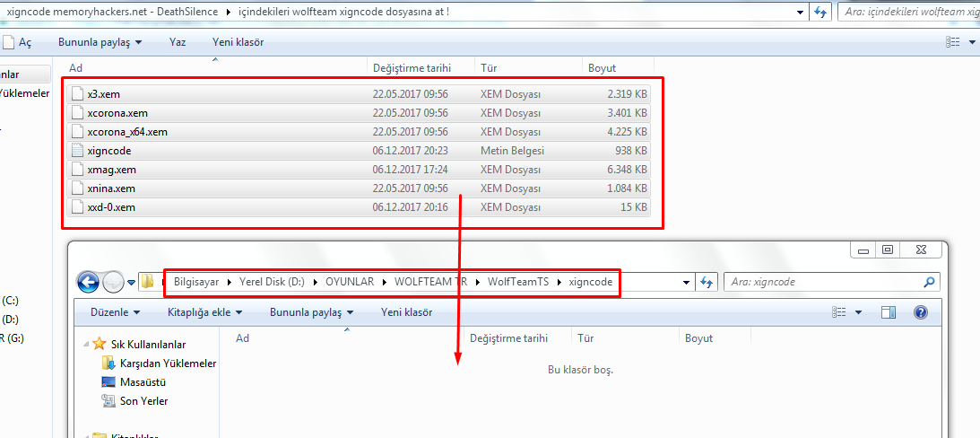Open recent pages dropdown near Back button

click(x=131, y=282)
